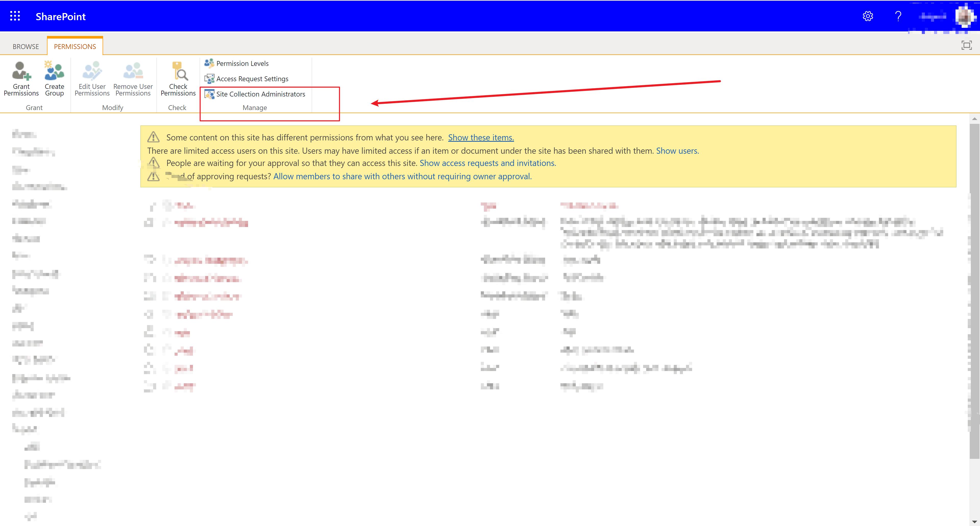This screenshot has width=980, height=526.
Task: Open Site Collection Administrators
Action: 255,94
